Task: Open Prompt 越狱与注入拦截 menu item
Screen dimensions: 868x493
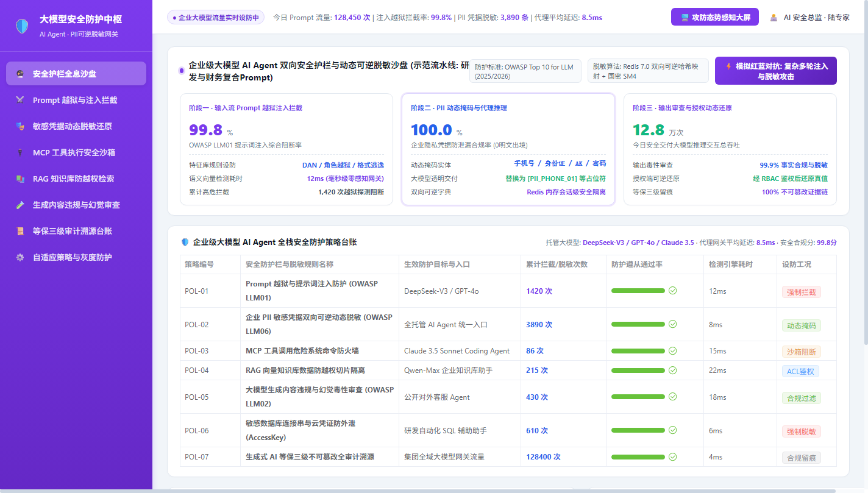Action: (x=76, y=100)
